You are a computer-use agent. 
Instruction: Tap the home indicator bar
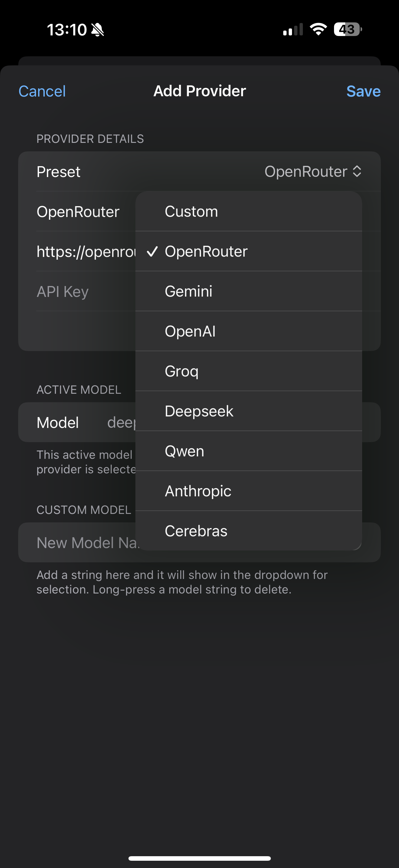click(199, 858)
